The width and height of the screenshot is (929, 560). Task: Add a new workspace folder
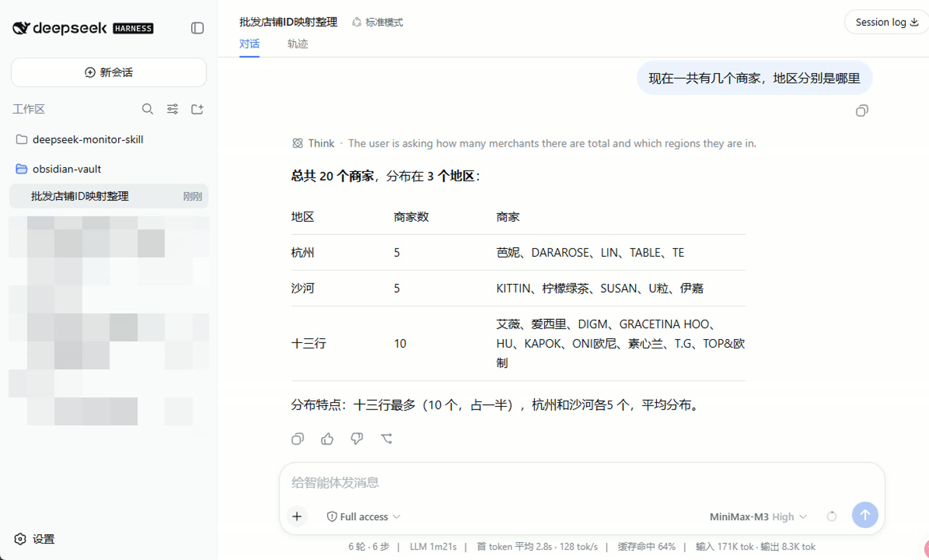click(x=197, y=109)
